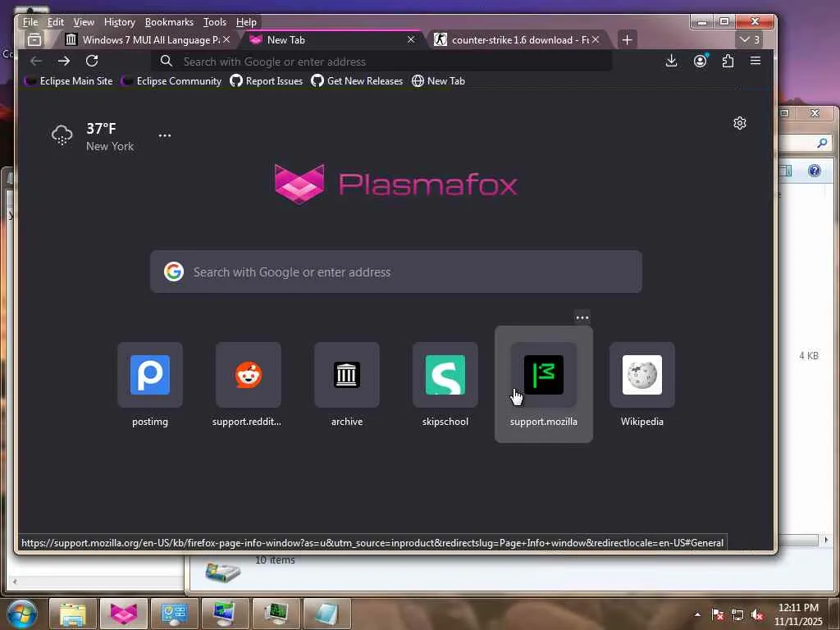Close the Windows 7 MUI tab
The height and width of the screenshot is (630, 840).
point(226,39)
